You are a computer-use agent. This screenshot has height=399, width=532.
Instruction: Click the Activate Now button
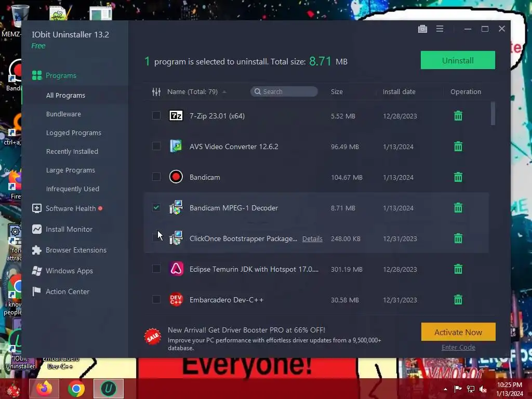(458, 332)
